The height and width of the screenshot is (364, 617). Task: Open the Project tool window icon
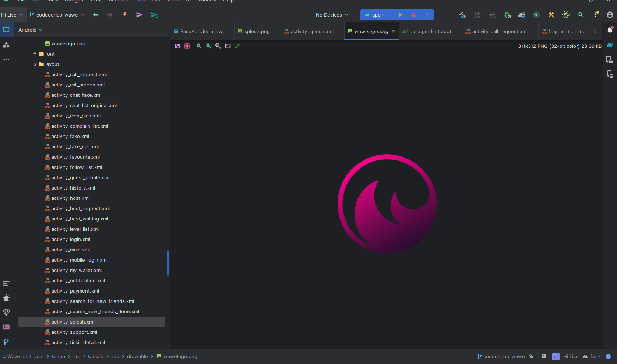tap(6, 30)
